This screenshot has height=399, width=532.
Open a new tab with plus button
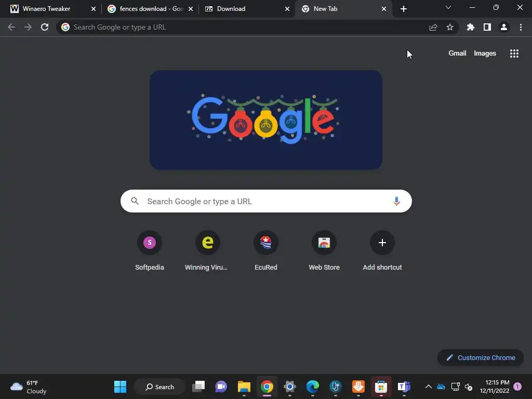403,9
